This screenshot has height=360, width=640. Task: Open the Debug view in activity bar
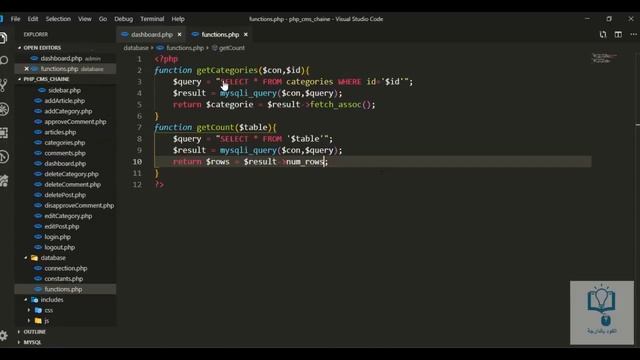[x=4, y=109]
